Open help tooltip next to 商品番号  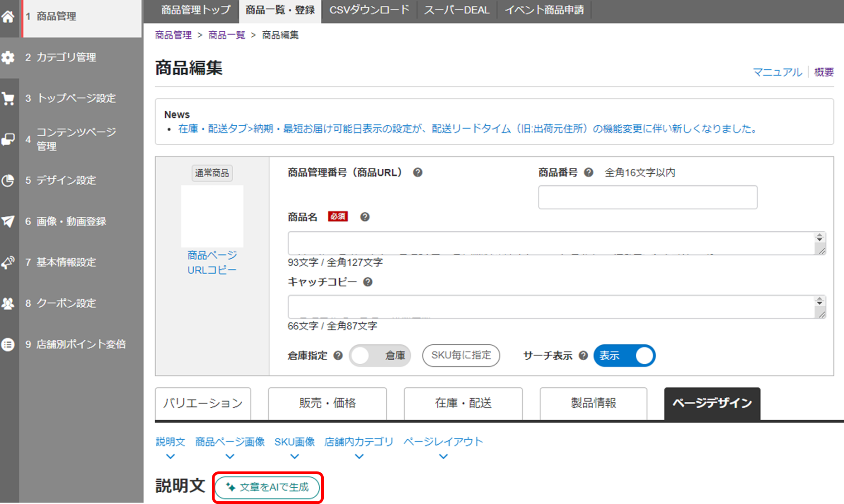[588, 172]
